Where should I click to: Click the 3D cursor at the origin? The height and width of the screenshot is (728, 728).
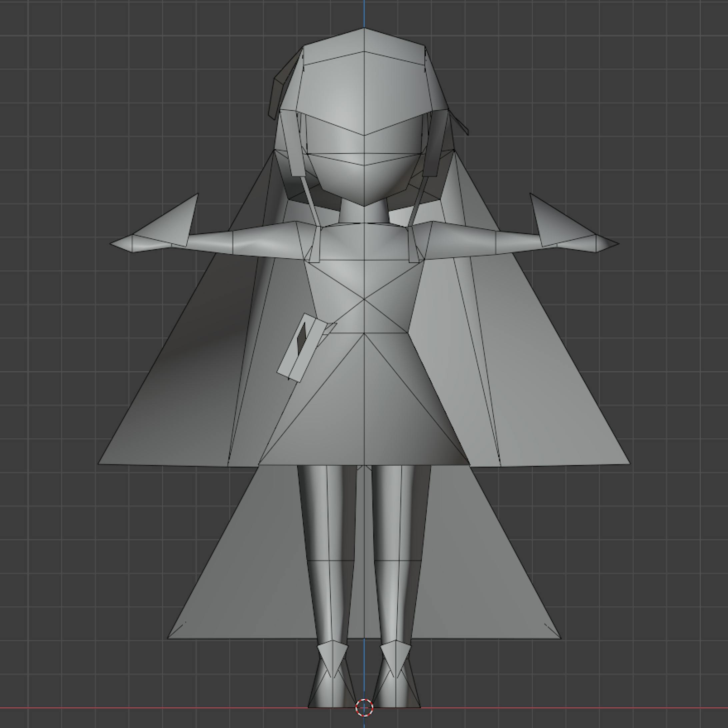pos(364,707)
